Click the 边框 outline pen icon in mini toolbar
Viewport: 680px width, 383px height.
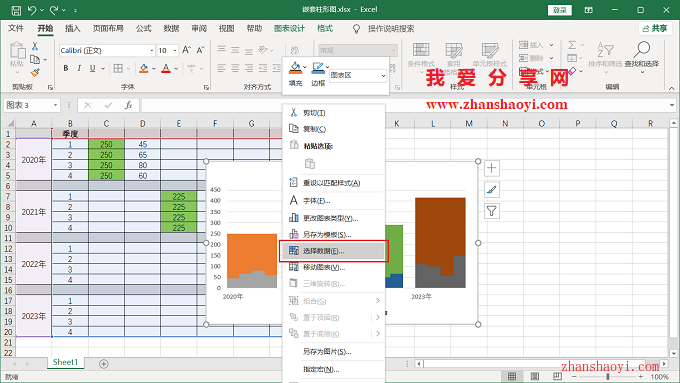coord(317,68)
